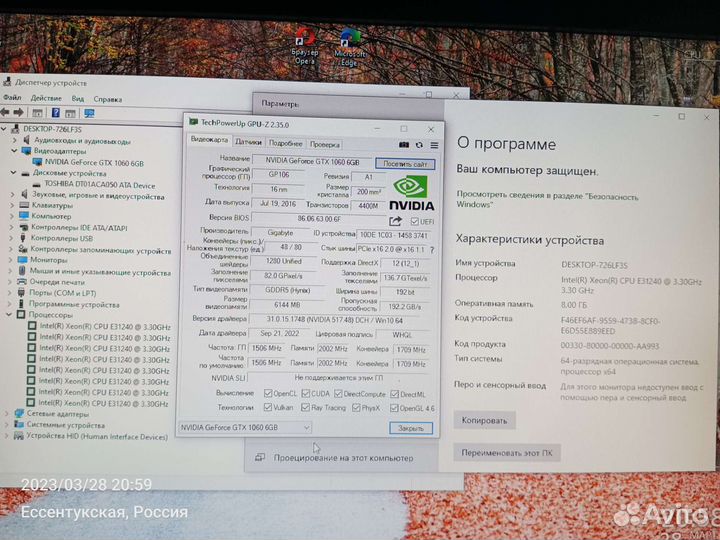Expand the Мониторы node
This screenshot has width=720, height=540.
pyautogui.click(x=11, y=260)
